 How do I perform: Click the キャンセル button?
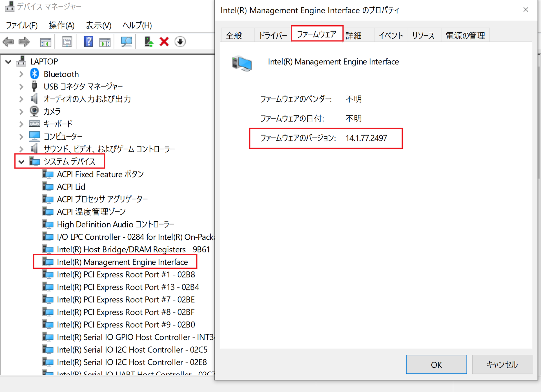point(502,365)
